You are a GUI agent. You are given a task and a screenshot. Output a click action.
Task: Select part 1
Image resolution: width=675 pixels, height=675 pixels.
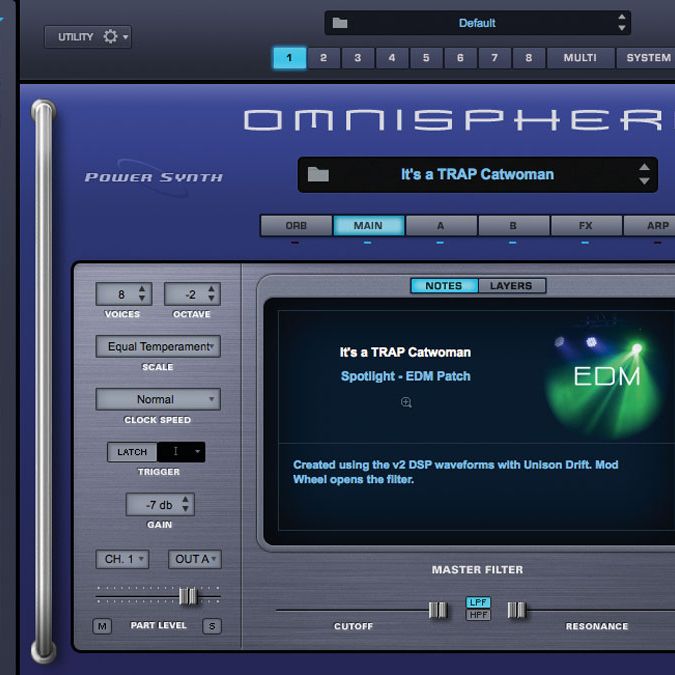pyautogui.click(x=289, y=58)
